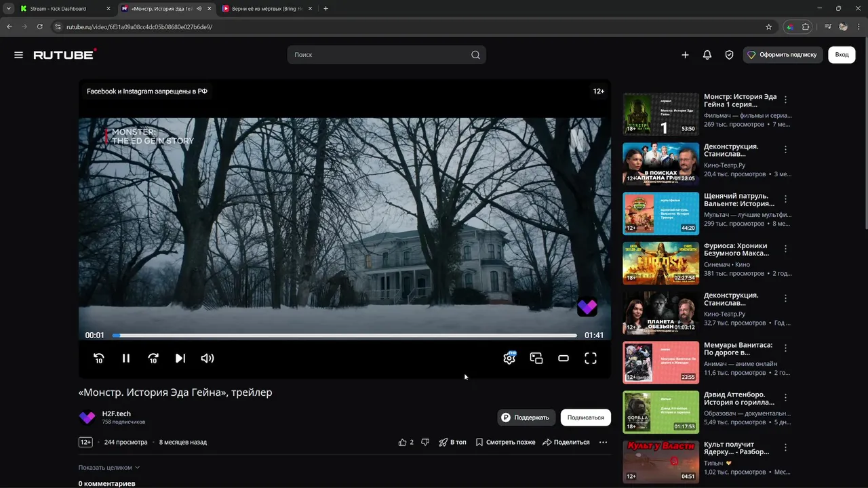Mute the video volume
Screen dimensions: 868x488
pos(208,359)
